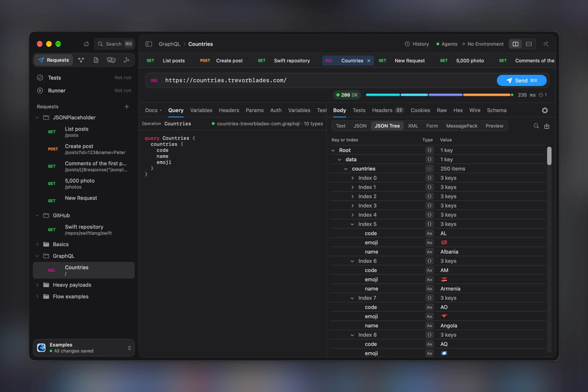Select the Preview response view
Screen dimensions: 588x392
coord(494,126)
